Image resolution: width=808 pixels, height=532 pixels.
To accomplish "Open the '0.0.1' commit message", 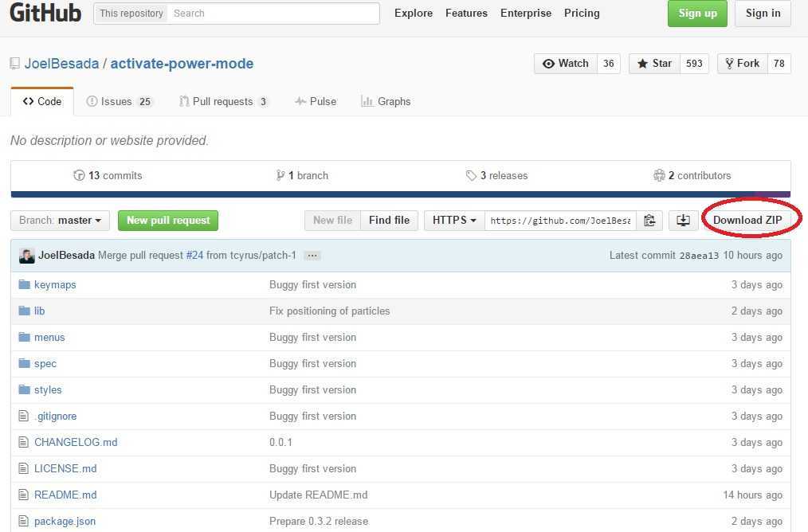I will pos(280,442).
